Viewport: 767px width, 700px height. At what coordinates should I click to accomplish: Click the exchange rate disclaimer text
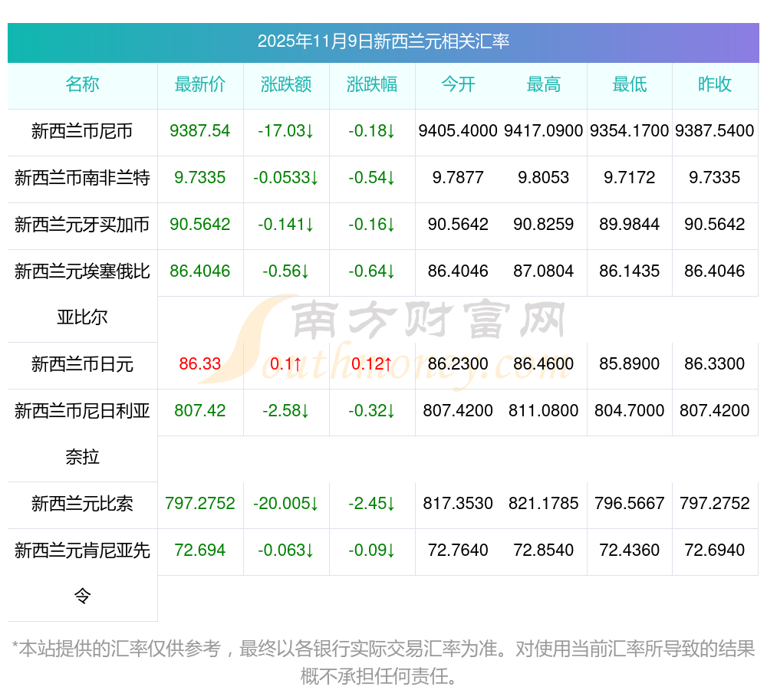point(383,663)
